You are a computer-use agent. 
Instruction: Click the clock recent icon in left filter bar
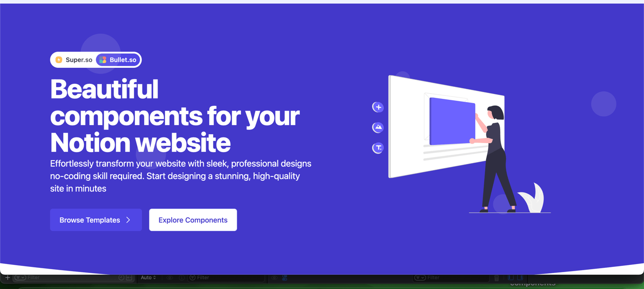coord(121,278)
